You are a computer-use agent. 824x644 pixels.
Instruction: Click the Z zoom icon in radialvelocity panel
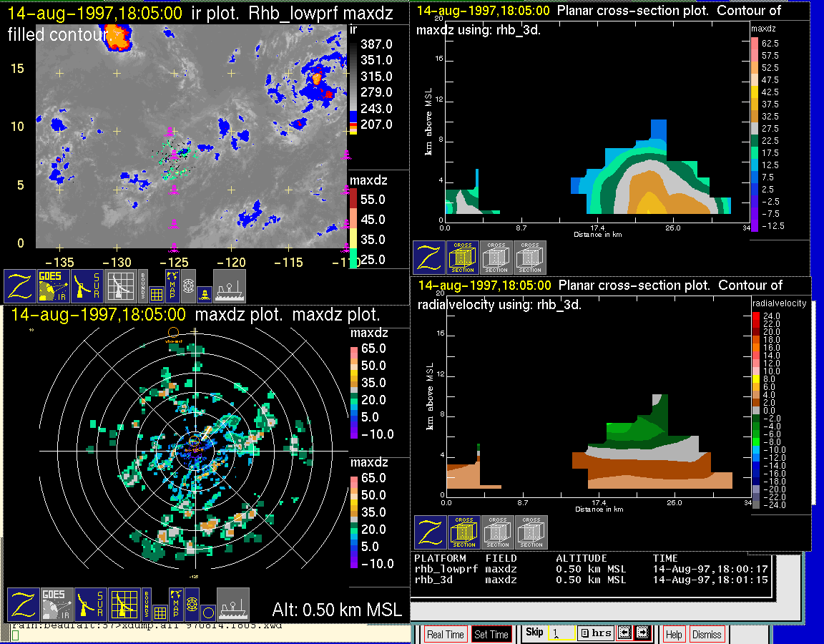(x=430, y=532)
